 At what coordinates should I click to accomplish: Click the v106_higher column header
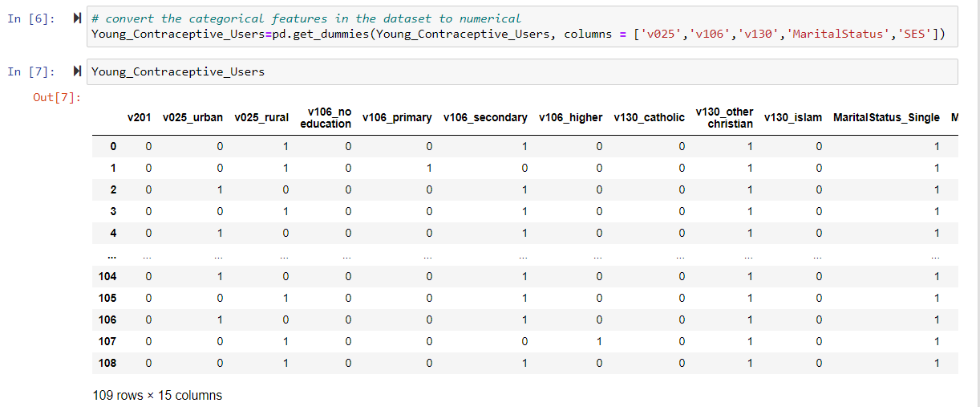[x=570, y=118]
